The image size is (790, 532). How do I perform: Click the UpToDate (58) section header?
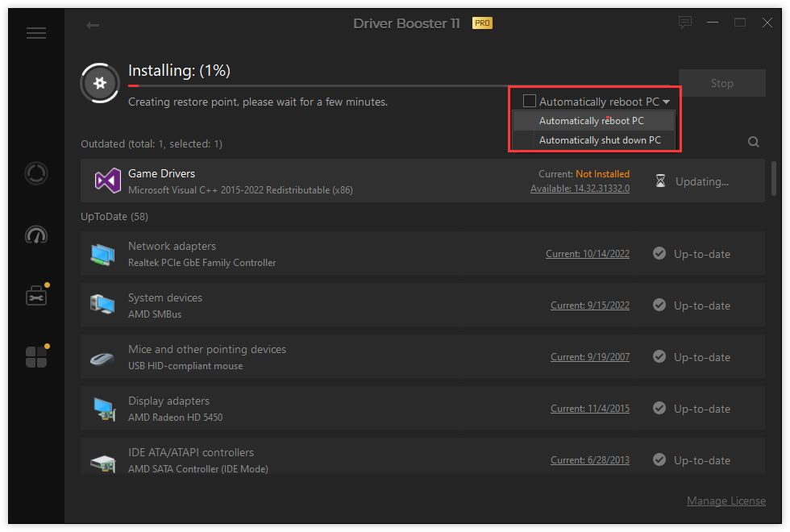pos(114,217)
